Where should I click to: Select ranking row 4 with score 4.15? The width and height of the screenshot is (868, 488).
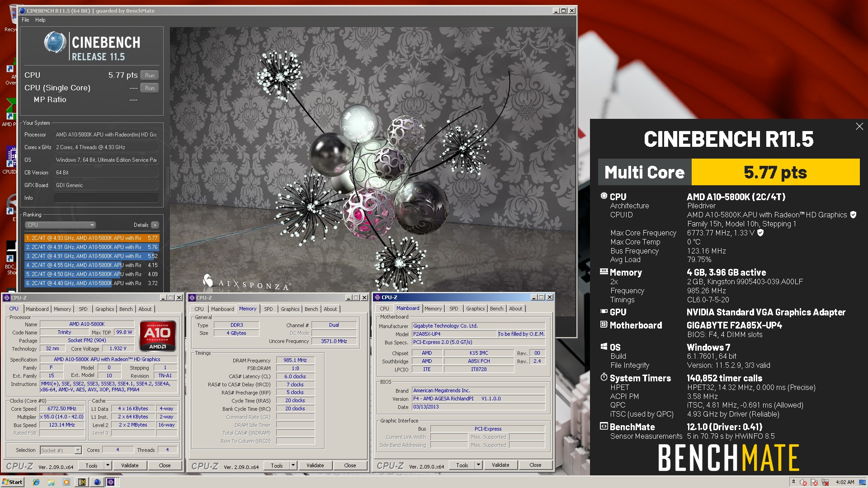click(x=92, y=265)
